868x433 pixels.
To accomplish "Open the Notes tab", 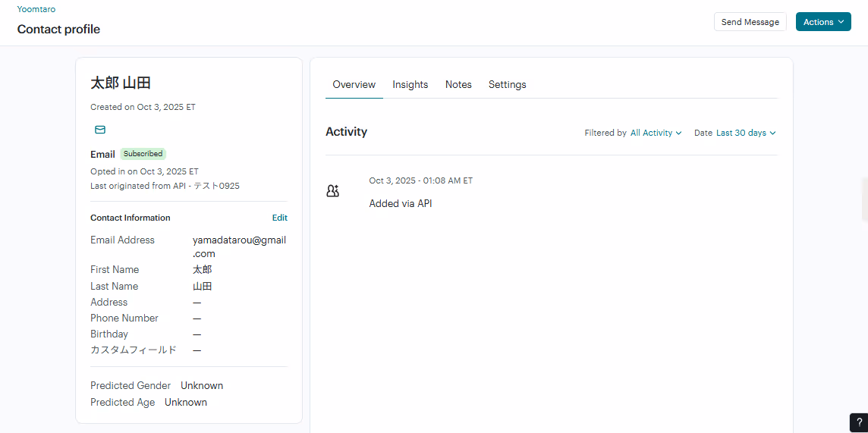I will 458,85.
